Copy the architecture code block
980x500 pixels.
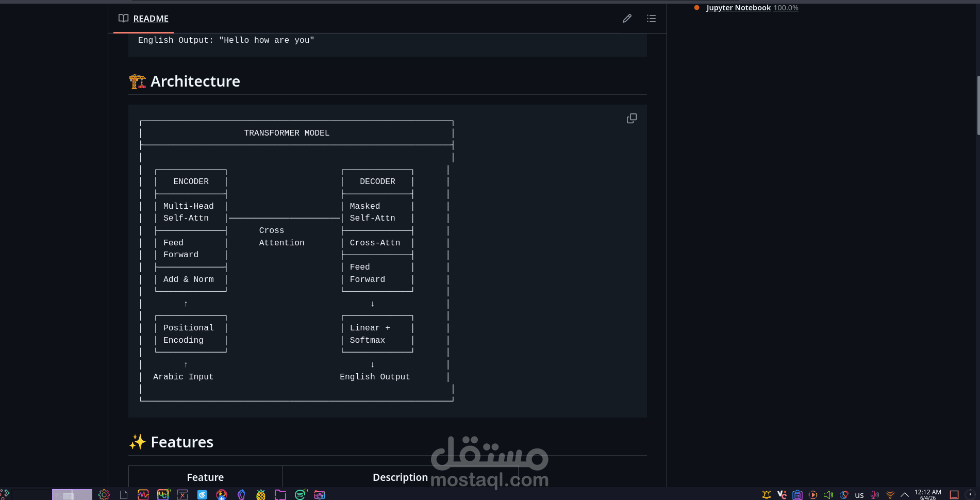(x=632, y=119)
